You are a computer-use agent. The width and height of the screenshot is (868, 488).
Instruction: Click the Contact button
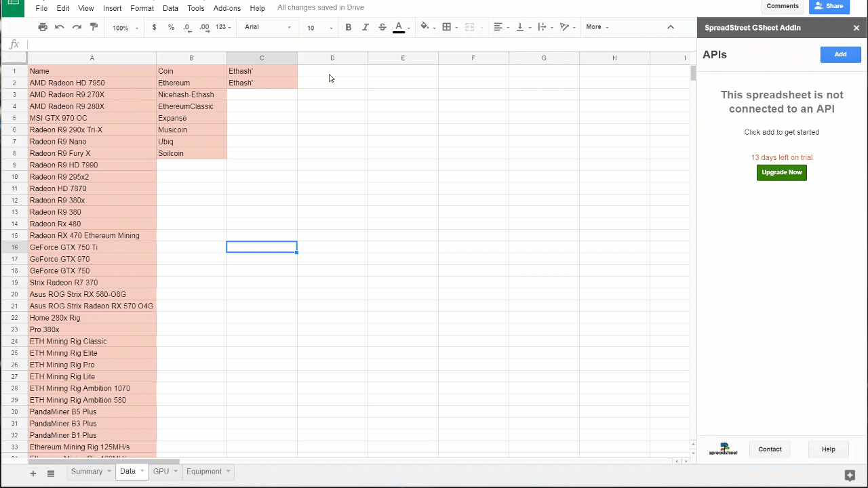coord(770,449)
